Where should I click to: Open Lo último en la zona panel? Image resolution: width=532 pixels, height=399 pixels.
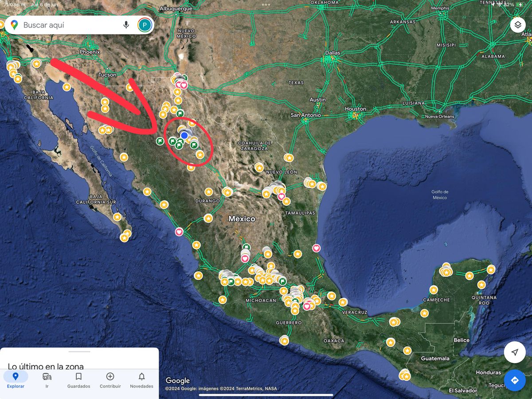(x=46, y=366)
